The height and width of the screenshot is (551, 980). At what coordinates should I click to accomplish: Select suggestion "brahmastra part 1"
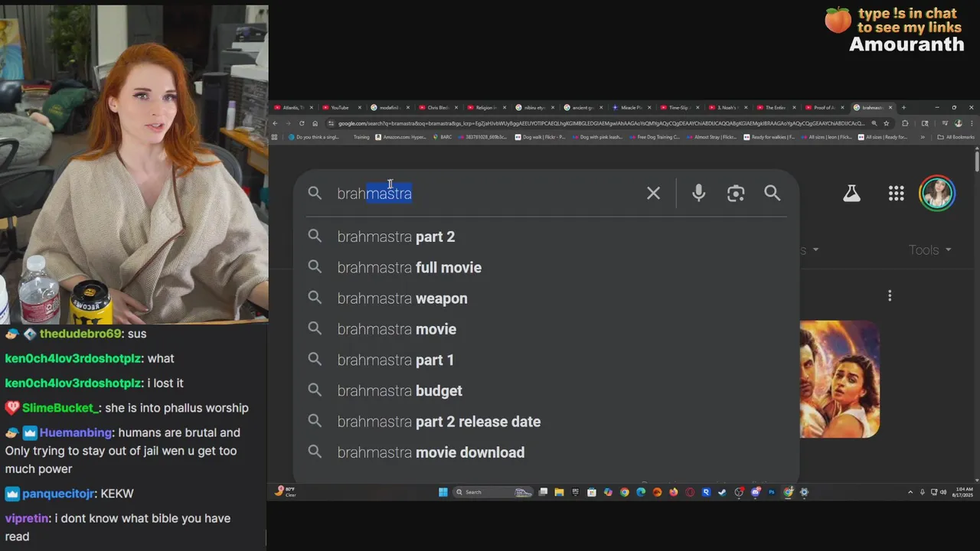(547, 360)
